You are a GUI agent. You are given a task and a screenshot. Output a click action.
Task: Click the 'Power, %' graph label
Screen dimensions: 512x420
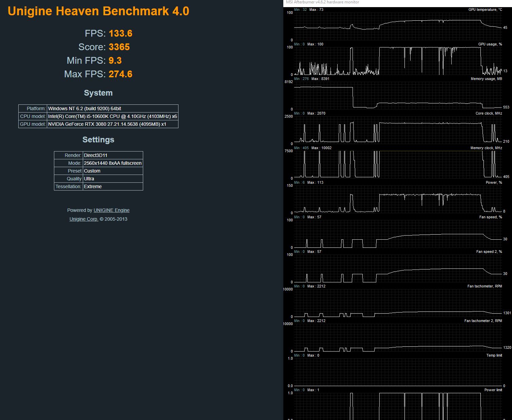(x=494, y=182)
